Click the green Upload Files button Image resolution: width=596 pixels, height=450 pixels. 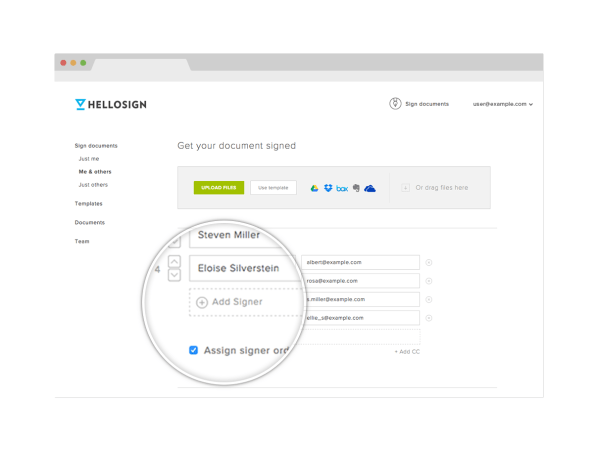219,187
